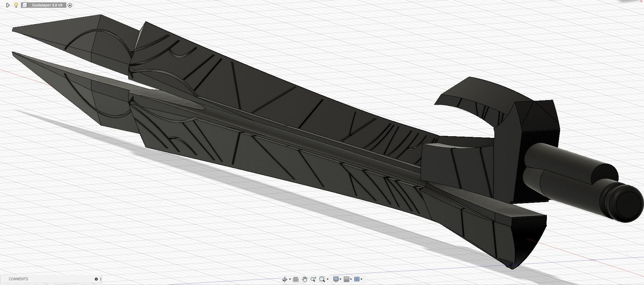
Task: Click the COMMENTS panel resize handle
Action: click(x=101, y=279)
